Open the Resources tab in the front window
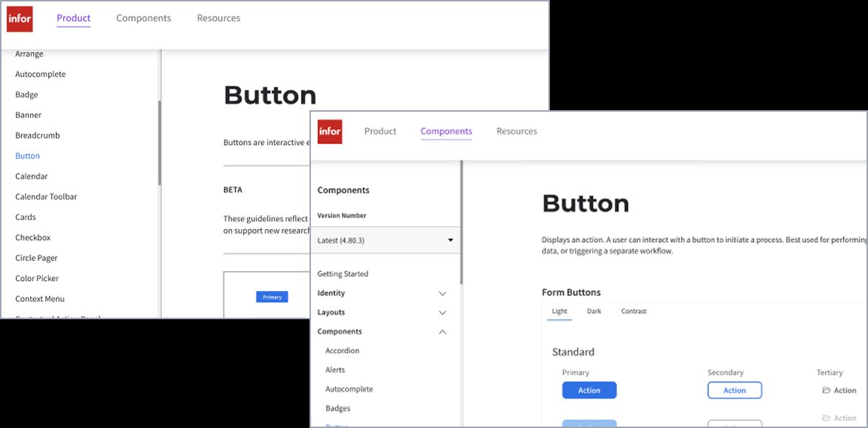The image size is (868, 428). click(x=517, y=131)
